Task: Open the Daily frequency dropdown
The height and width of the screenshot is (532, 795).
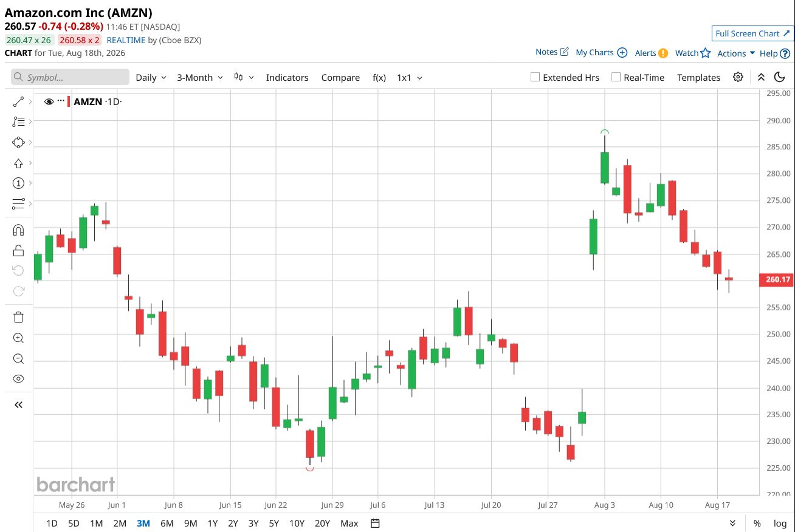Action: [151, 78]
